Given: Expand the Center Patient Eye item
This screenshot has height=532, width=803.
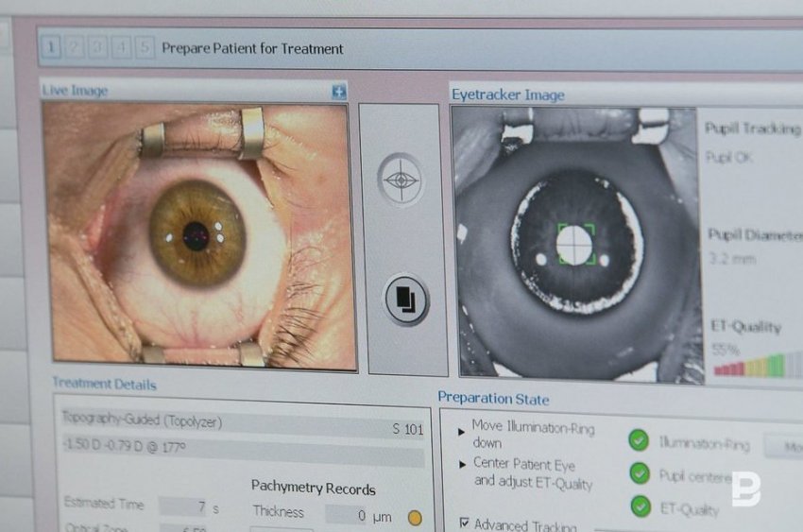Looking at the screenshot, I should pyautogui.click(x=461, y=465).
